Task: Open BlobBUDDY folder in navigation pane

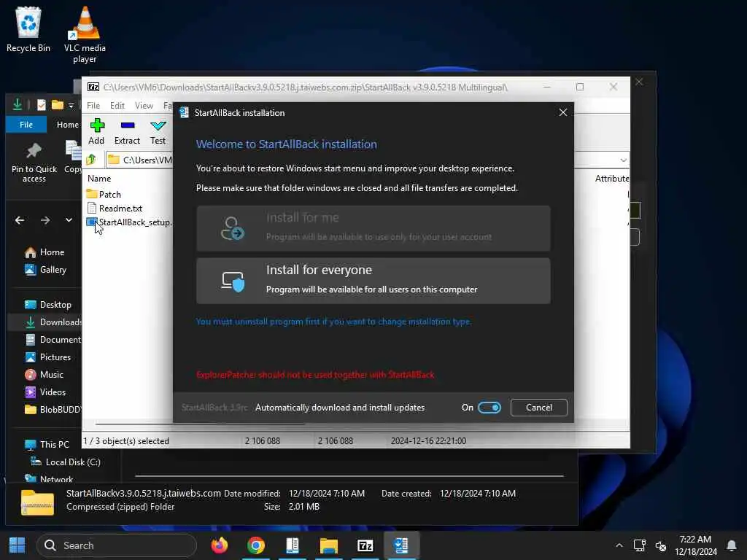Action: pyautogui.click(x=53, y=410)
